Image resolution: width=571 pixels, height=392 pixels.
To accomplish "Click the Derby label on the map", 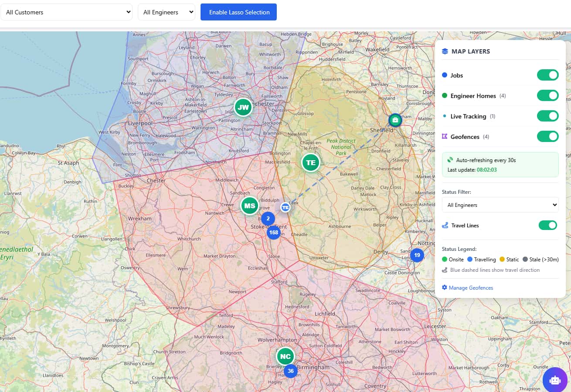I will pos(381,252).
